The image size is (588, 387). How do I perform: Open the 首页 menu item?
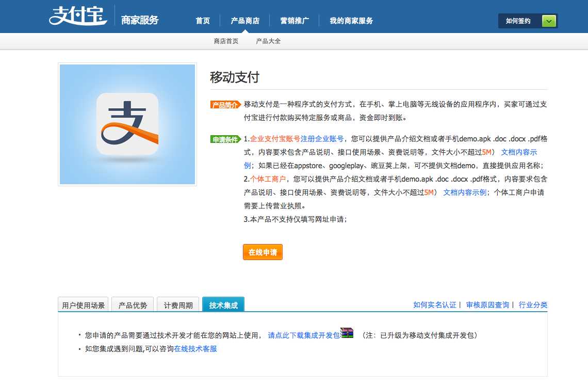pos(203,21)
